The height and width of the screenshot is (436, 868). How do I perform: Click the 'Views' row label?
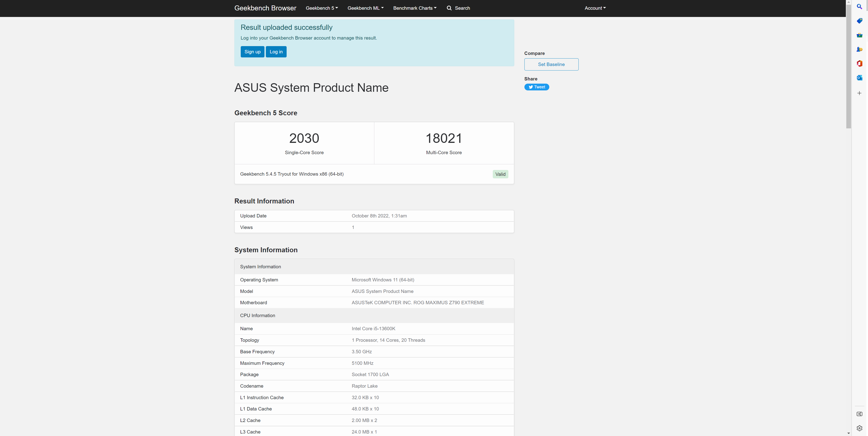(246, 227)
